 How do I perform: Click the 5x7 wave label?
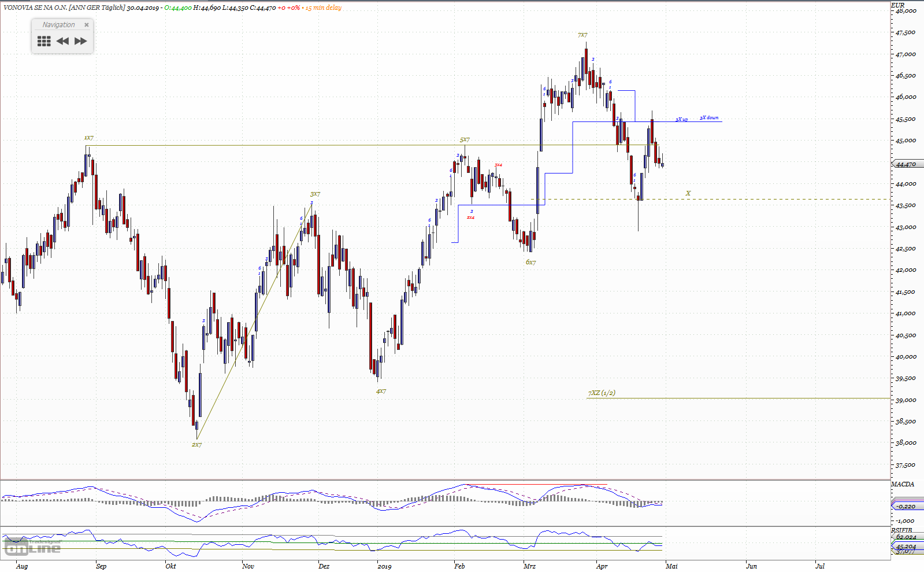[465, 139]
